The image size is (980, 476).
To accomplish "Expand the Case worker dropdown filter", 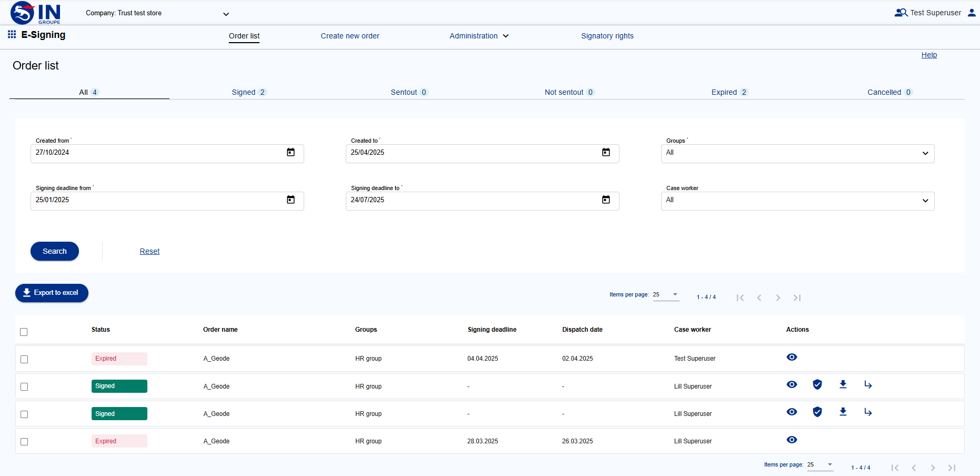I will (x=797, y=201).
